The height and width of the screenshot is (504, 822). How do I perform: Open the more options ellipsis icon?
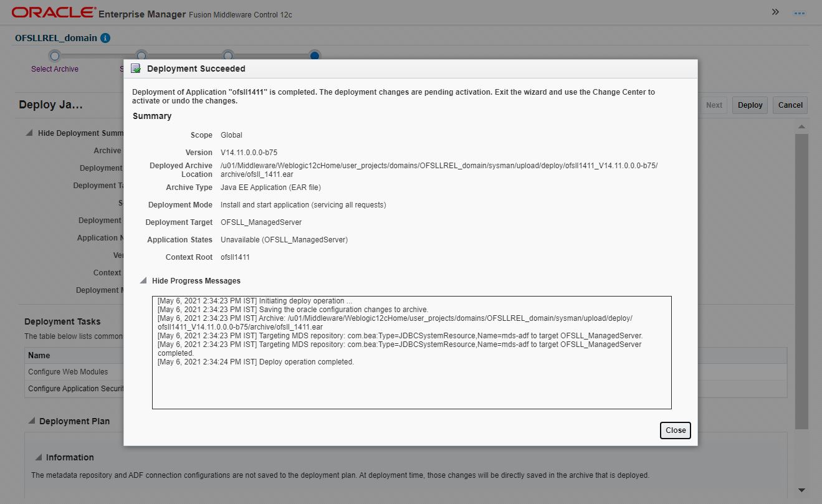[x=799, y=12]
